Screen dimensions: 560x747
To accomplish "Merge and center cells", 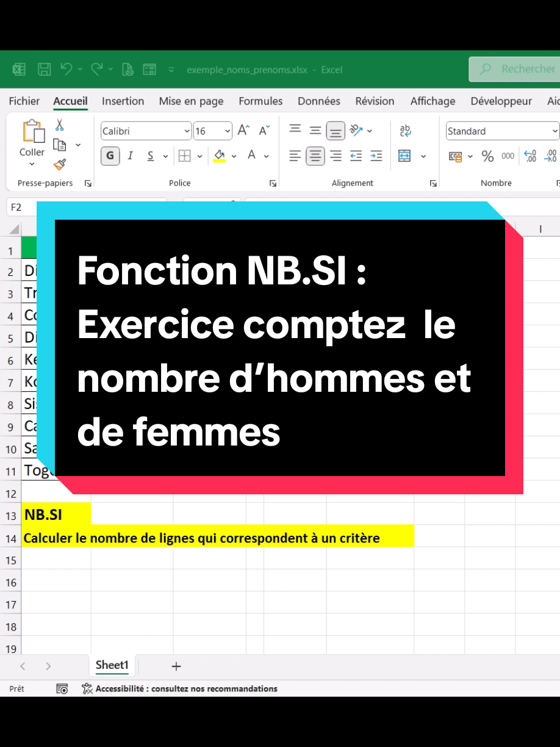I will click(x=404, y=156).
